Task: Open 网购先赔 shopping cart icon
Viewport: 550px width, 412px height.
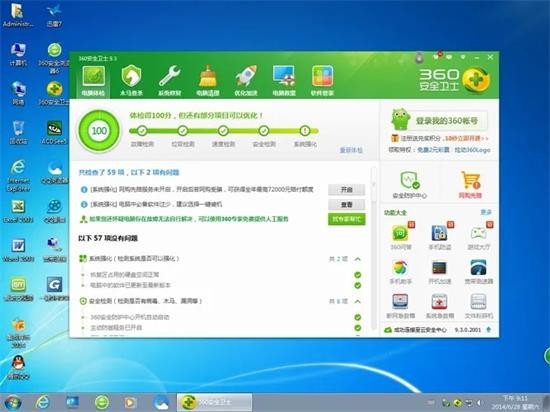Action: (470, 185)
